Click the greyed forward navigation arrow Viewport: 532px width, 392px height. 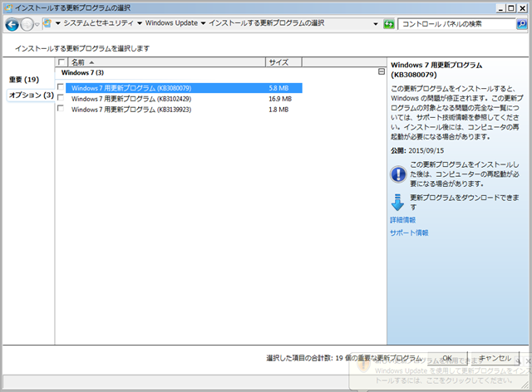coord(27,24)
